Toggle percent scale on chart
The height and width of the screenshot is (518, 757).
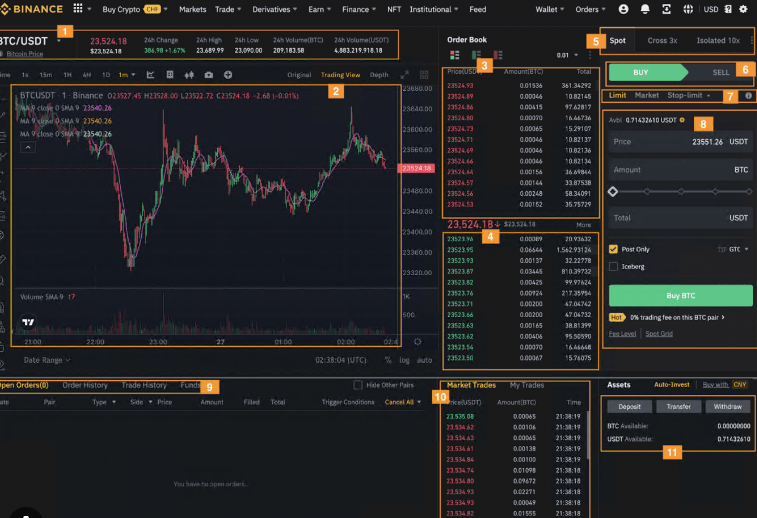pyautogui.click(x=388, y=360)
